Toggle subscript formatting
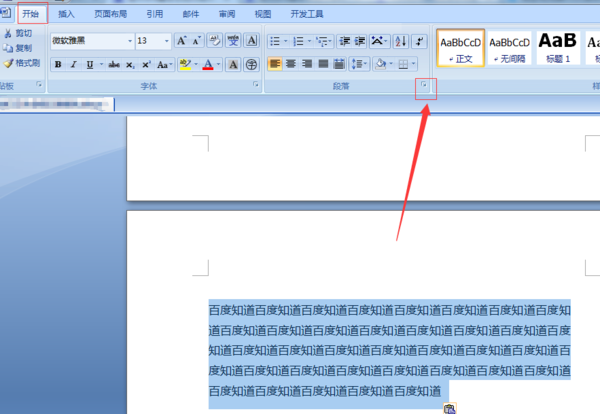The height and width of the screenshot is (414, 600). click(130, 64)
